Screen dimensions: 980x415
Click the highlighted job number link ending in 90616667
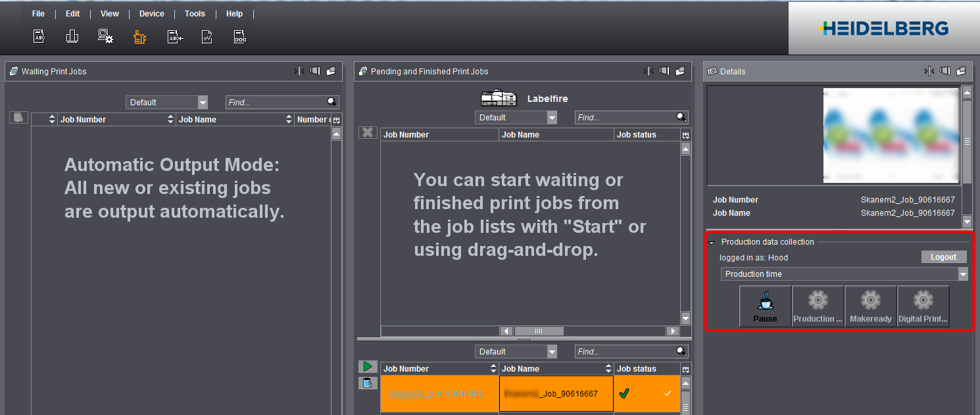435,394
